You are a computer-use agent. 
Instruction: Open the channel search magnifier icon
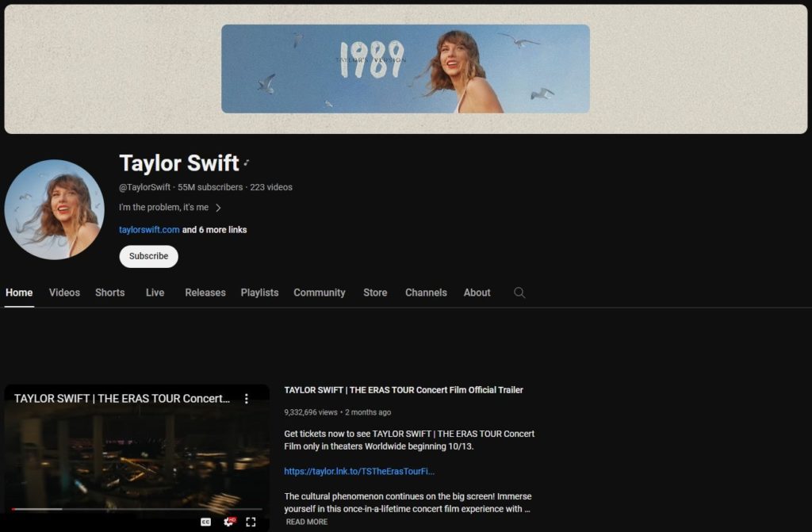point(519,293)
